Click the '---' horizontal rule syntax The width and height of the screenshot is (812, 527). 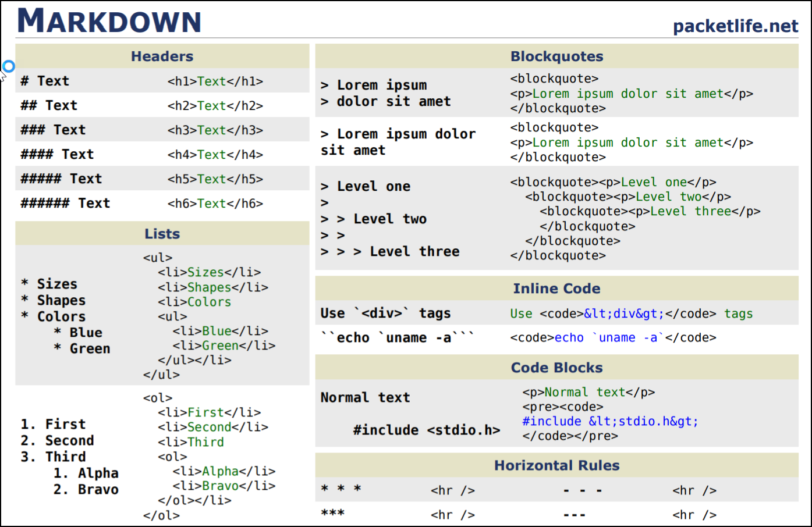575,515
